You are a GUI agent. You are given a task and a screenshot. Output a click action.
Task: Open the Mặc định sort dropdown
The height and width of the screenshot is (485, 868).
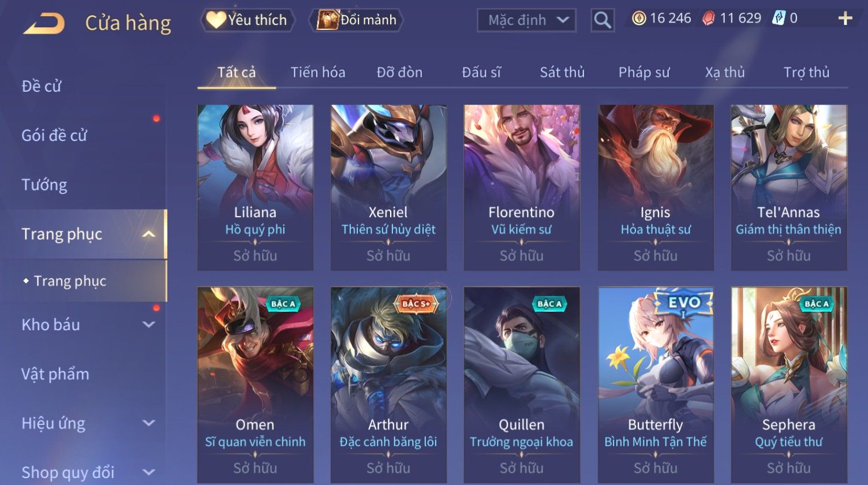[x=526, y=20]
